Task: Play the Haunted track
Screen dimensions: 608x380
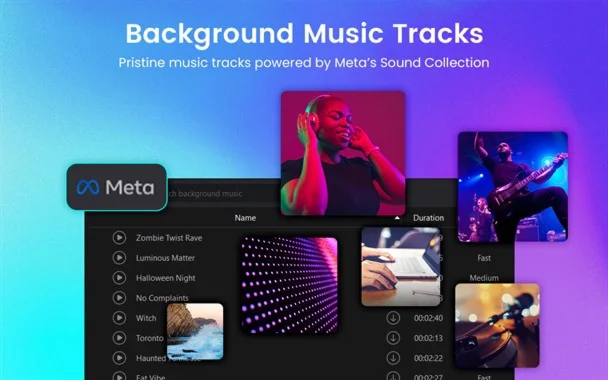Action: tap(119, 358)
